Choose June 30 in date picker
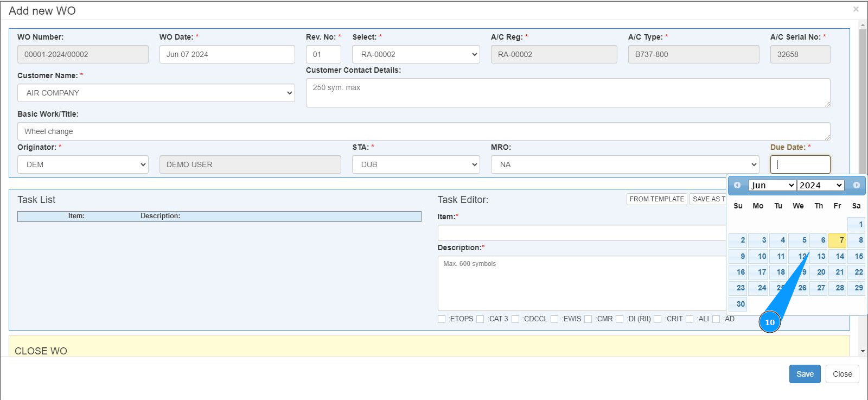This screenshot has height=400, width=868. tap(738, 304)
